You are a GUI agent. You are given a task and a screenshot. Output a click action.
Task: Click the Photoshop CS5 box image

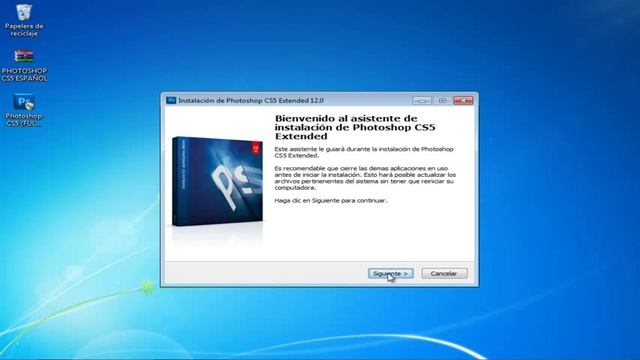217,182
